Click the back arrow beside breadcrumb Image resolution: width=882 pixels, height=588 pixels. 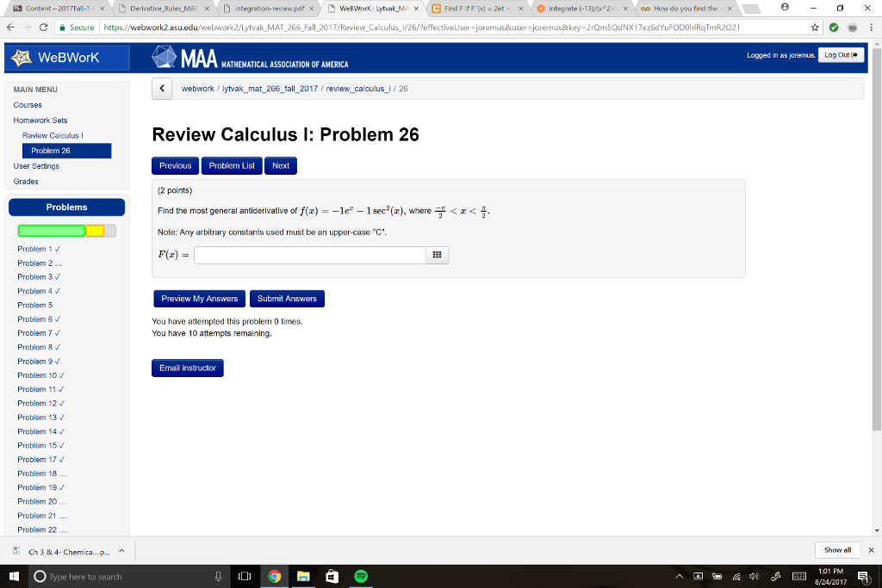[162, 89]
